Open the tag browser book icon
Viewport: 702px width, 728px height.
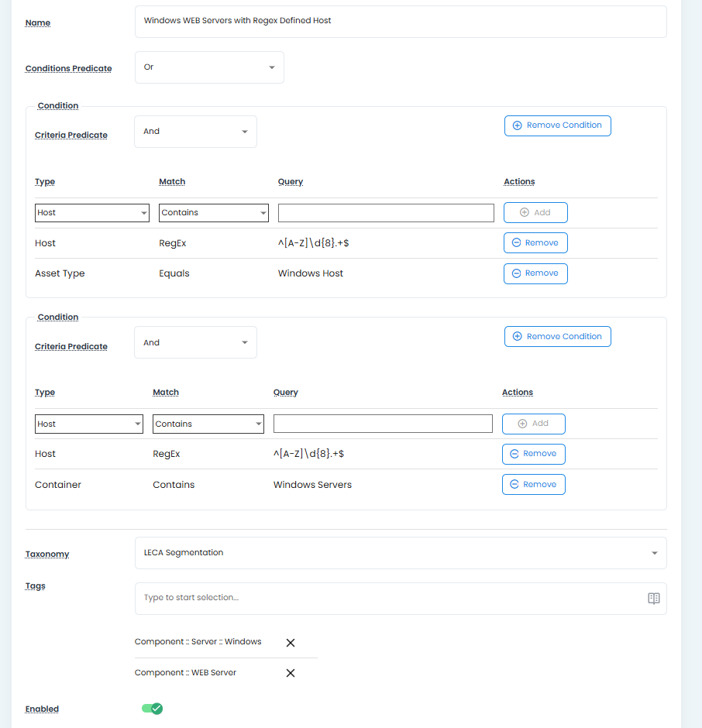pyautogui.click(x=653, y=599)
